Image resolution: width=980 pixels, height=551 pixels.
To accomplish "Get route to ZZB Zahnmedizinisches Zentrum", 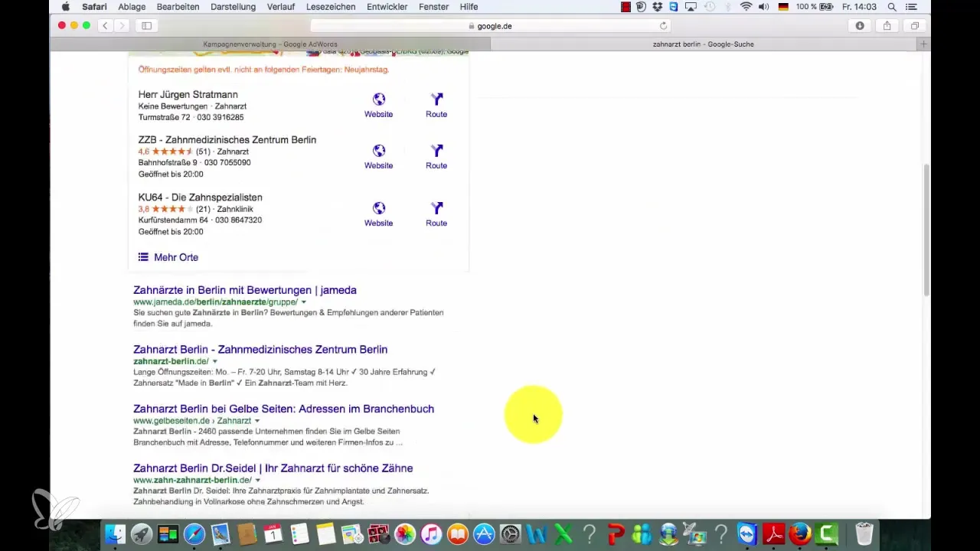I will (436, 157).
